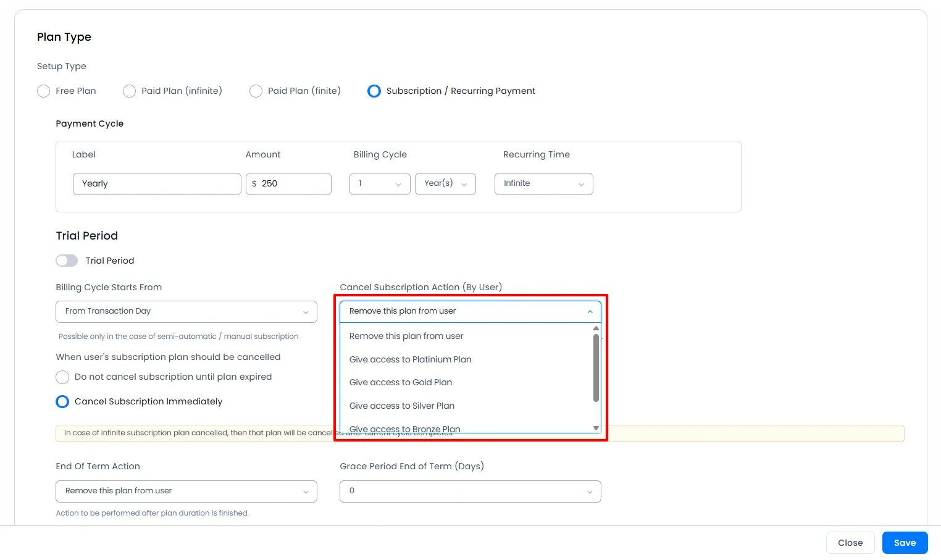
Task: Expand the Recurring Time Infinite dropdown
Action: 543,184
